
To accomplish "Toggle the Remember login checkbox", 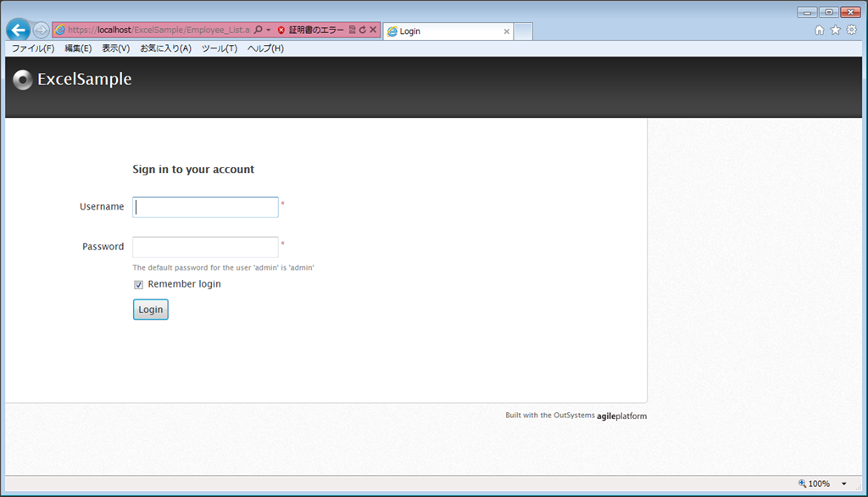I will tap(138, 285).
